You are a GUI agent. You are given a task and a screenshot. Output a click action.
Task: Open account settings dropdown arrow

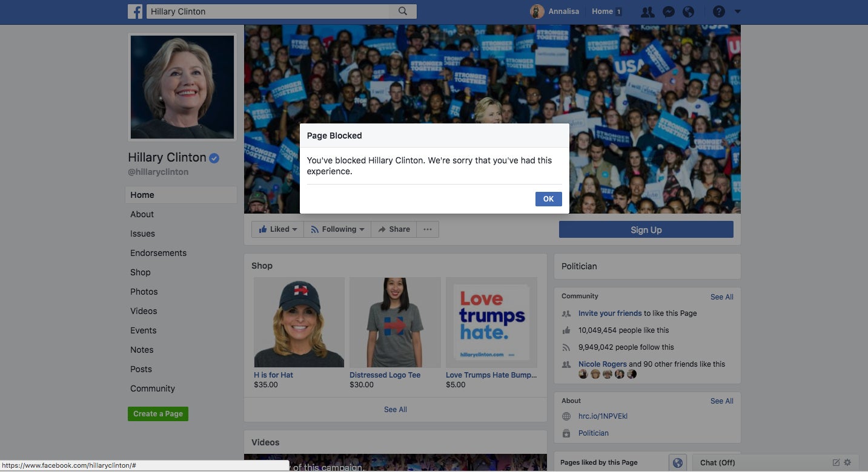pyautogui.click(x=737, y=11)
